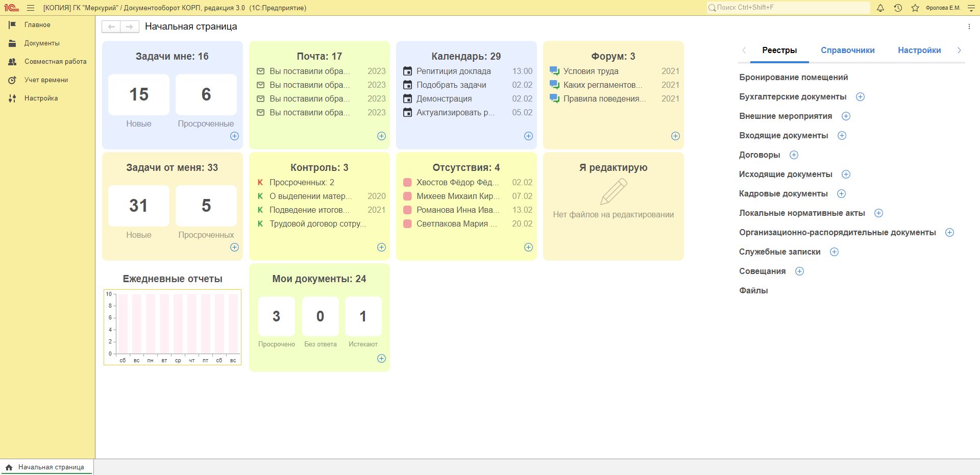Open the Документы section in sidebar

42,43
